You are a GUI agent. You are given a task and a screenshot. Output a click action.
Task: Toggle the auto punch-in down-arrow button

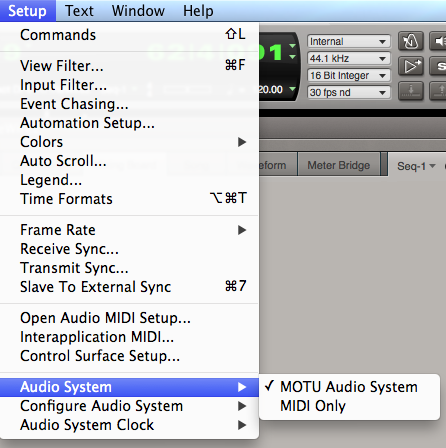pos(410,91)
